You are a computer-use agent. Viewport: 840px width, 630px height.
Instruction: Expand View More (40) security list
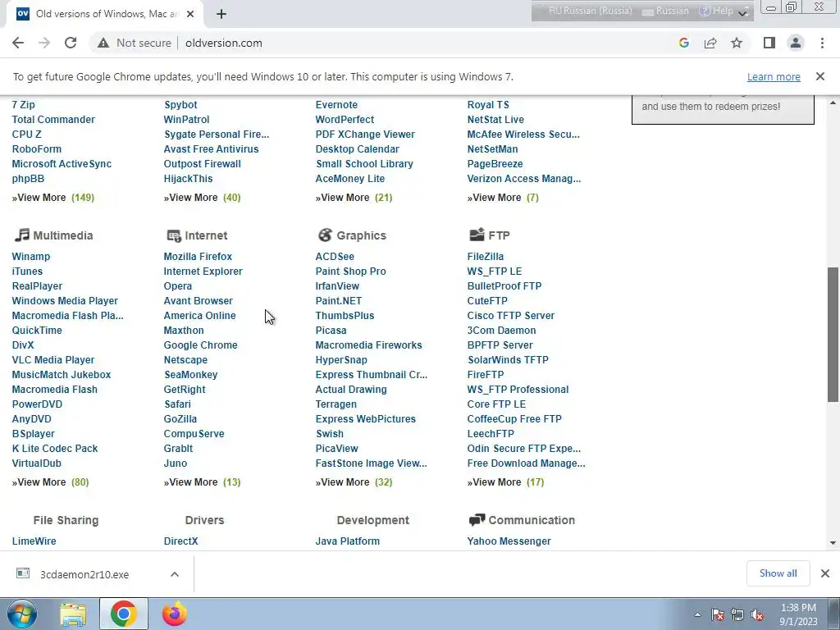(202, 198)
